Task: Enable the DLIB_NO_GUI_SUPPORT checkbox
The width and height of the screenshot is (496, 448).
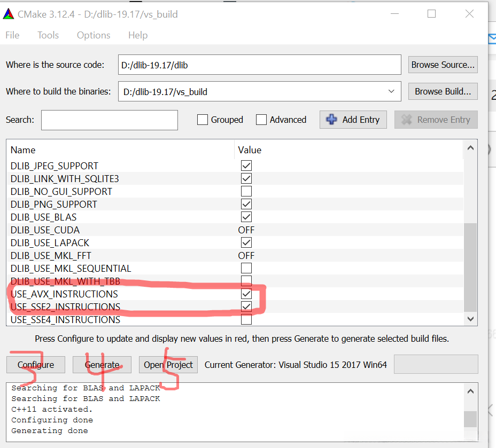Action: (x=246, y=192)
